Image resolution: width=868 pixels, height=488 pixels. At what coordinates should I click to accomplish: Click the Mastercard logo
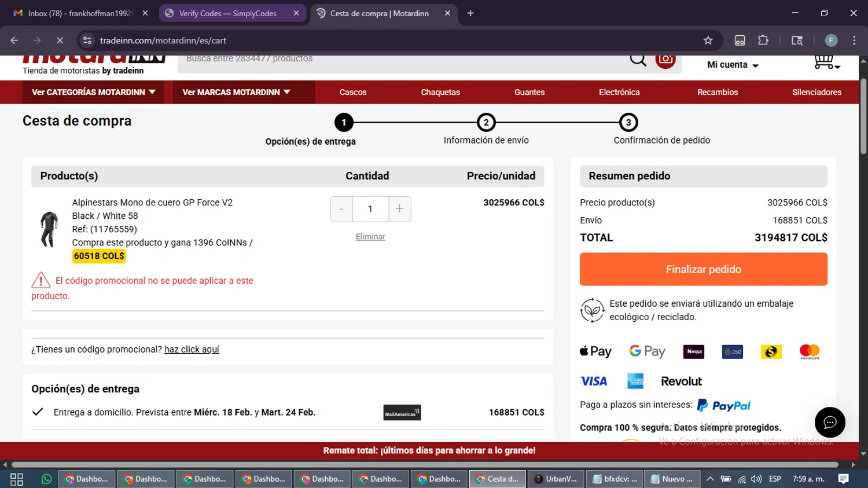tap(810, 351)
